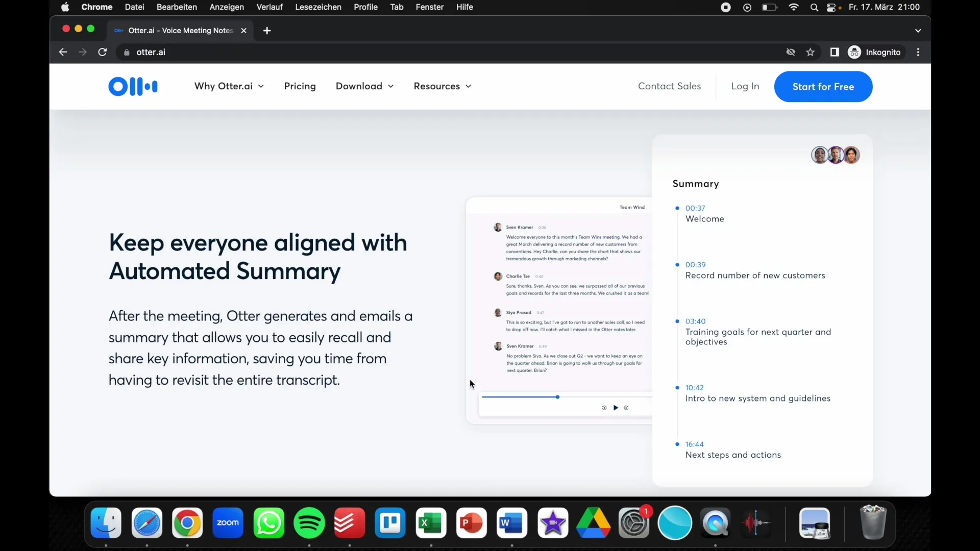Jump to summary timestamp 03:40
Screen dimensions: 980x551
(x=695, y=321)
